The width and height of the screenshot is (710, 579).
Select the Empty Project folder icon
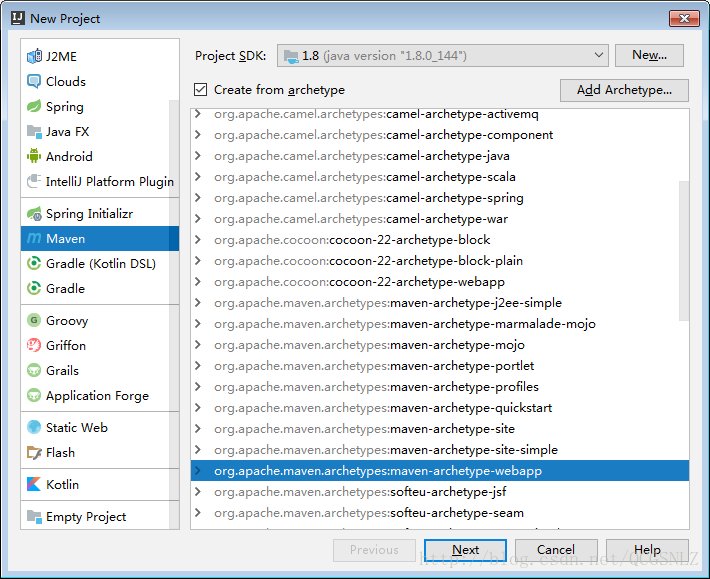(34, 516)
